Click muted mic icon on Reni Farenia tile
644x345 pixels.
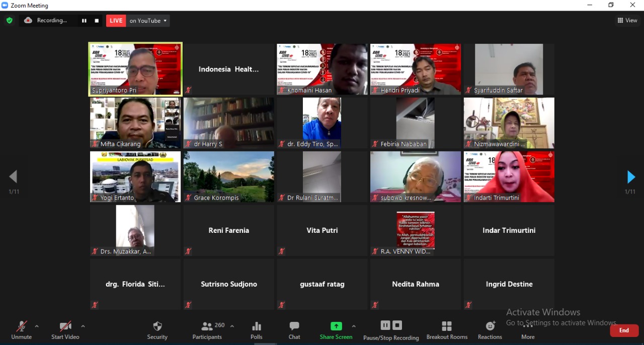coord(188,251)
